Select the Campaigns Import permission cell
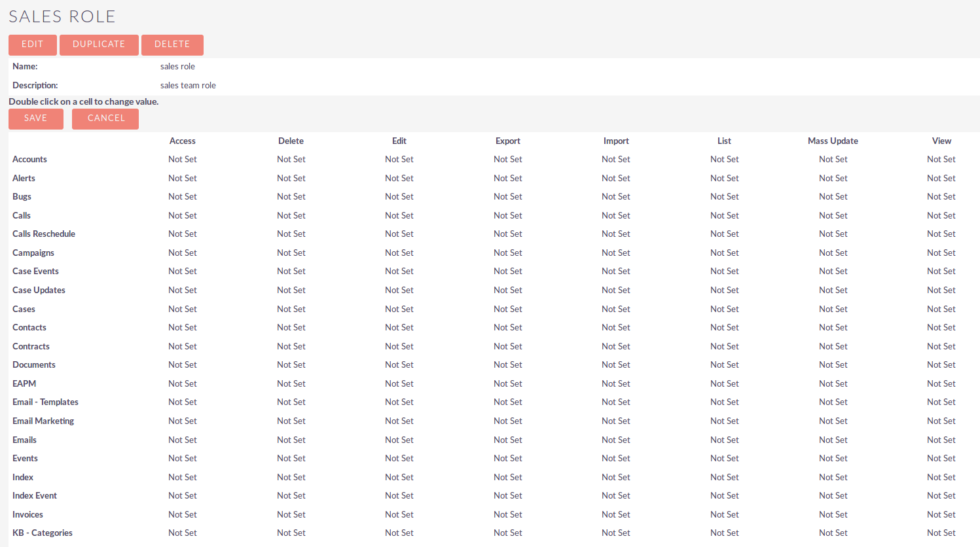The width and height of the screenshot is (980, 547). (x=615, y=253)
